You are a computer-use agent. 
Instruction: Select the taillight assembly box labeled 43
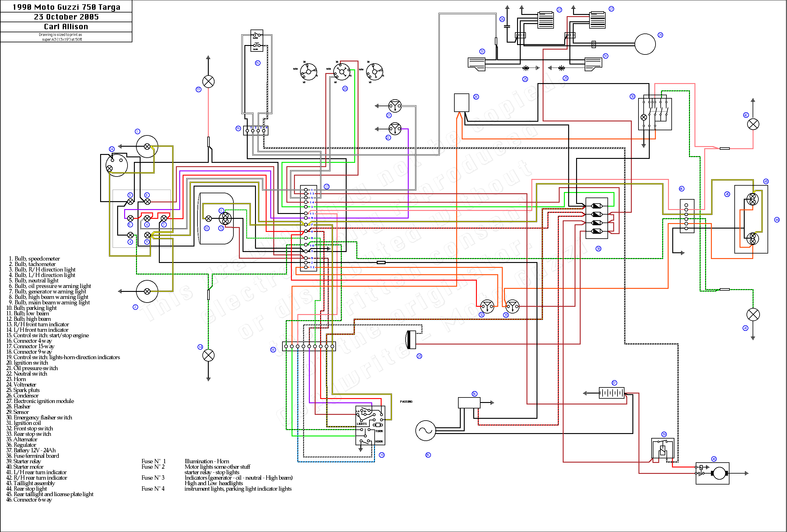(x=751, y=219)
